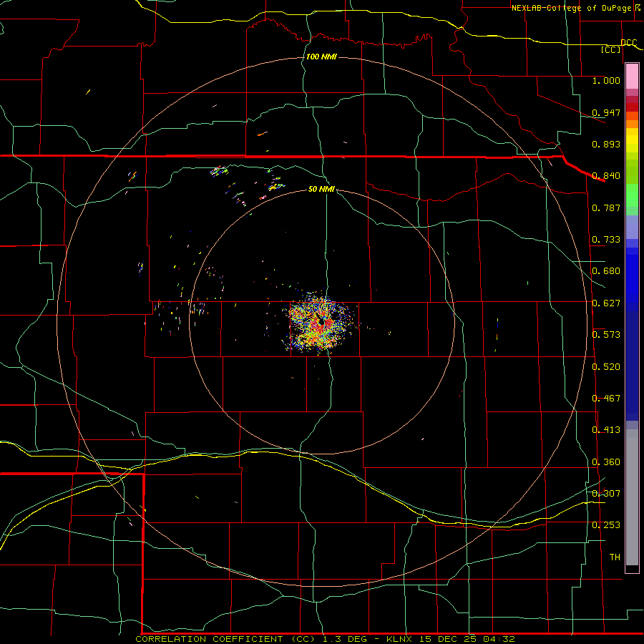The width and height of the screenshot is (644, 644).
Task: Select the 1.000 scale value
Action: point(606,80)
